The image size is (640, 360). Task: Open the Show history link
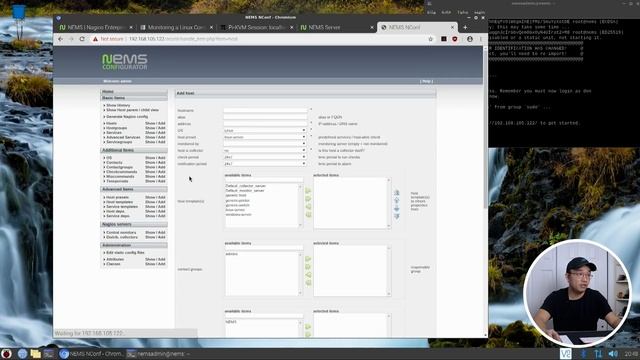(118, 105)
